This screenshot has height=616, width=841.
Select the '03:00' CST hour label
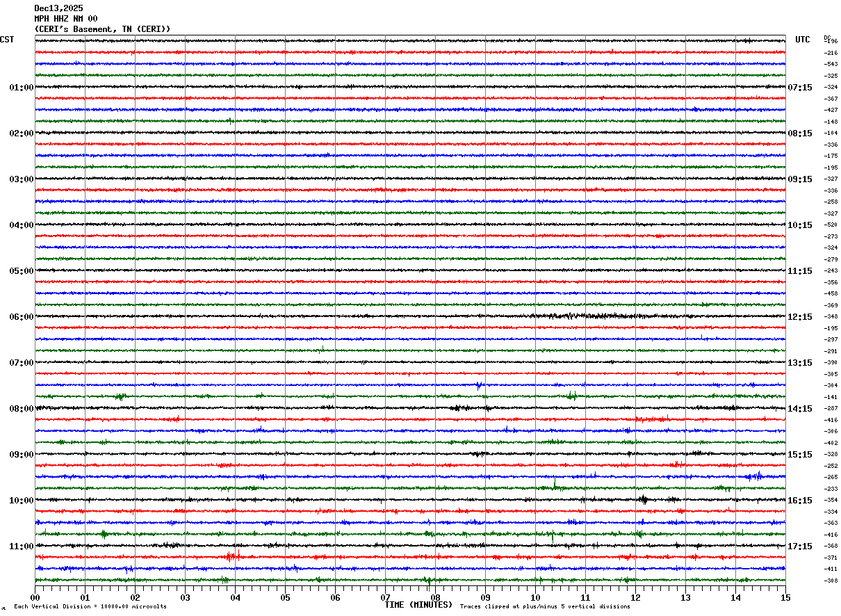[x=22, y=179]
